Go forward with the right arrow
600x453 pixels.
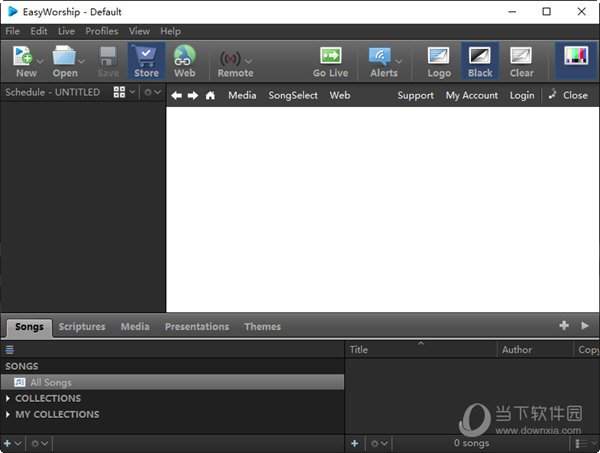click(x=193, y=96)
